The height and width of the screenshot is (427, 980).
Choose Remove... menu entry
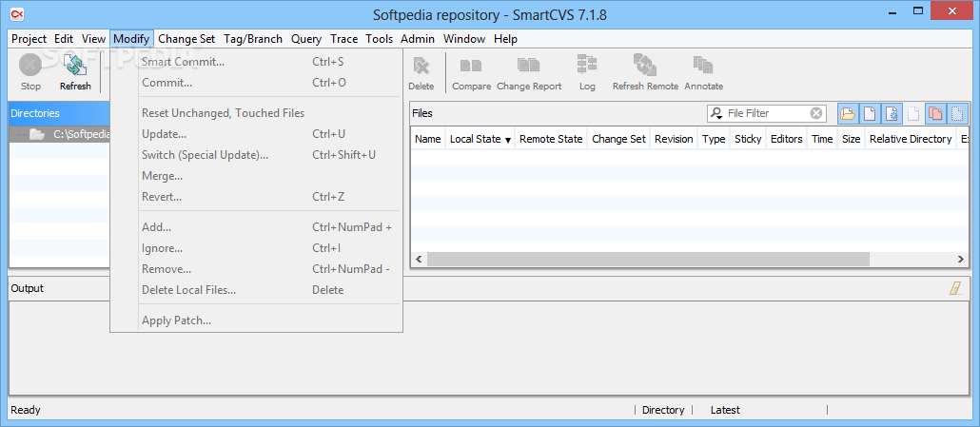pyautogui.click(x=256, y=269)
